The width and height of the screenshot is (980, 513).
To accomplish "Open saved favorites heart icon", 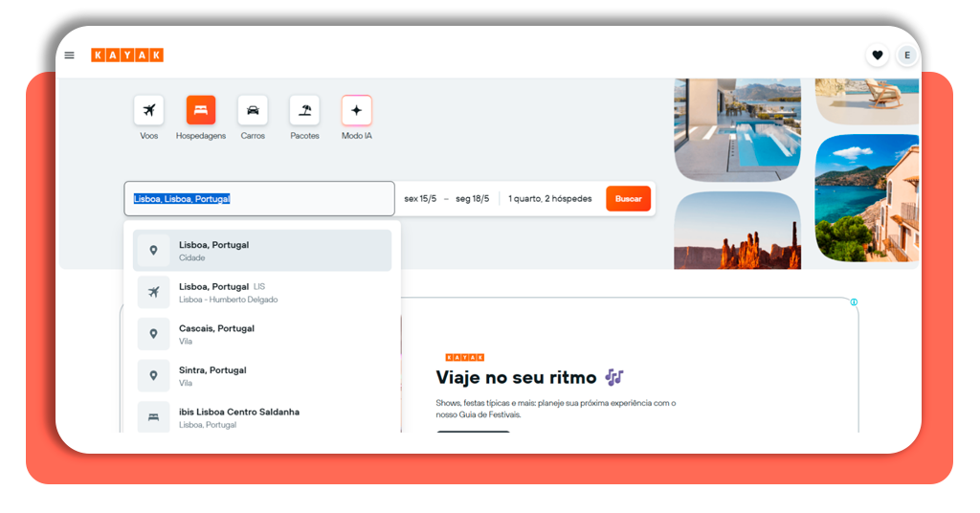I will tap(878, 55).
